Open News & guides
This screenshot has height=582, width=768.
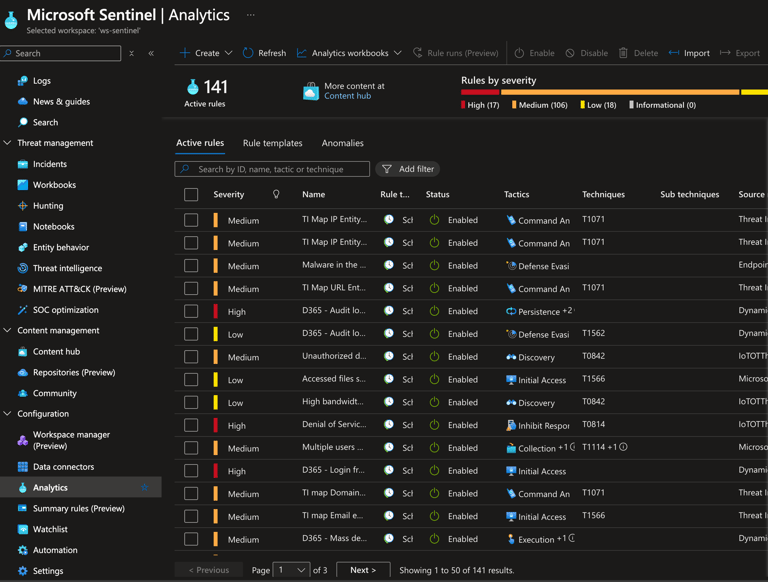pyautogui.click(x=61, y=101)
